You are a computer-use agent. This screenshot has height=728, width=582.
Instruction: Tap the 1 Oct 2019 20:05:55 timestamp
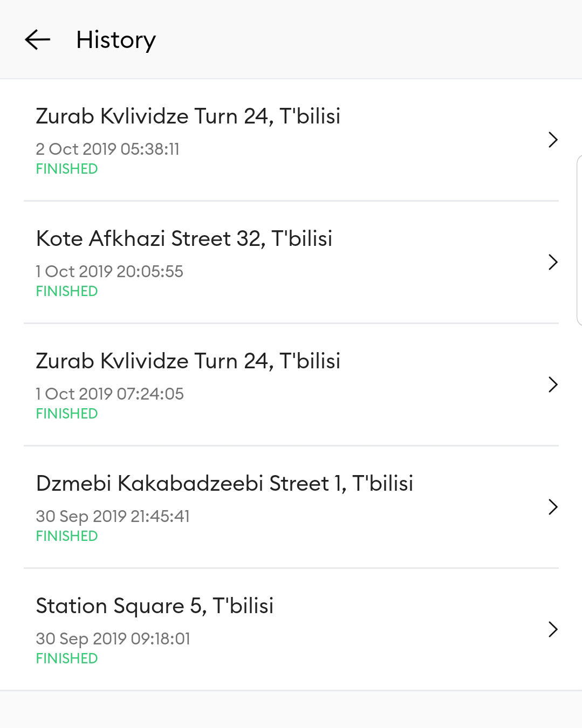point(109,271)
